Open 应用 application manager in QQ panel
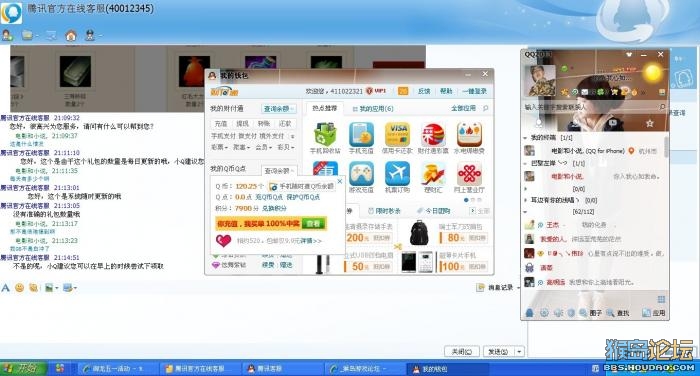This screenshot has width=700, height=376. click(654, 313)
